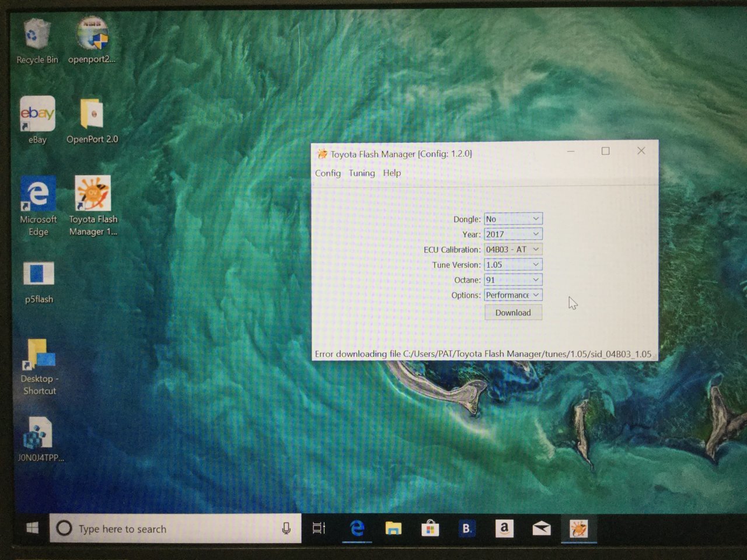Maximize the Toyota Flash Manager window
The height and width of the screenshot is (560, 747).
606,151
